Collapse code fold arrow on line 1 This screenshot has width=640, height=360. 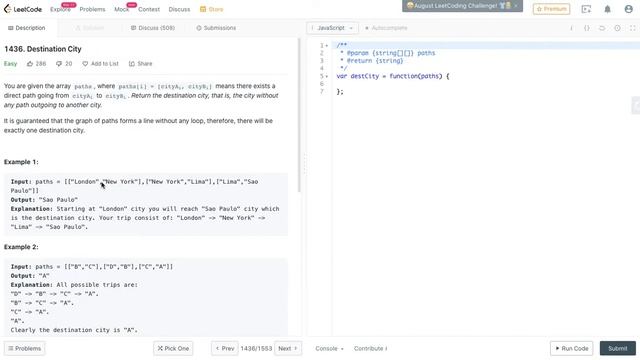pyautogui.click(x=327, y=46)
